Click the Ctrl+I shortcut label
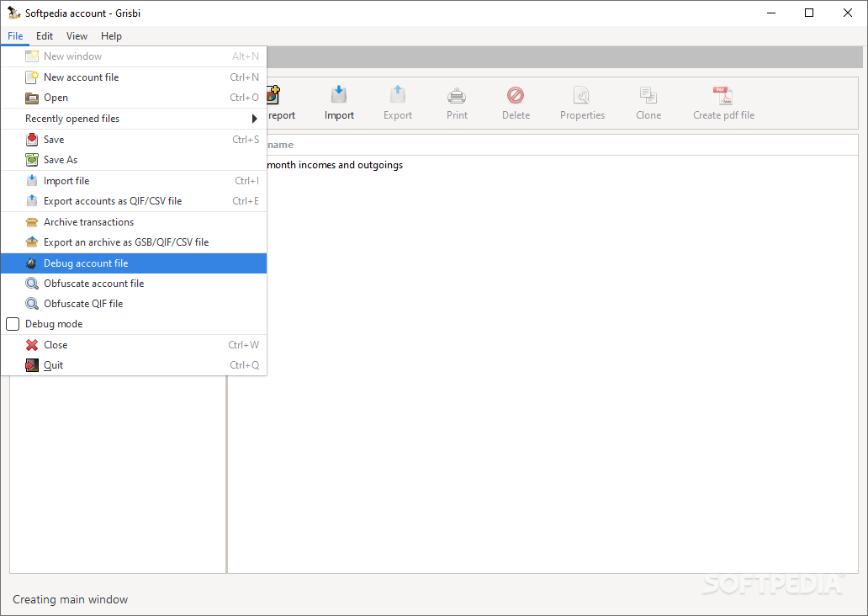 coord(247,181)
